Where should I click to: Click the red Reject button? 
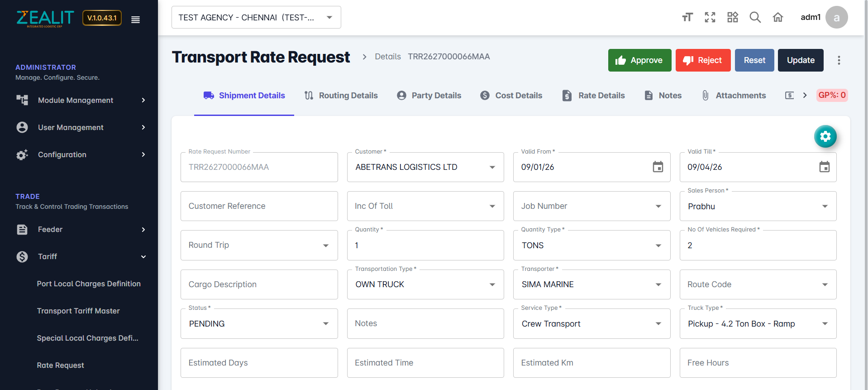pyautogui.click(x=702, y=60)
